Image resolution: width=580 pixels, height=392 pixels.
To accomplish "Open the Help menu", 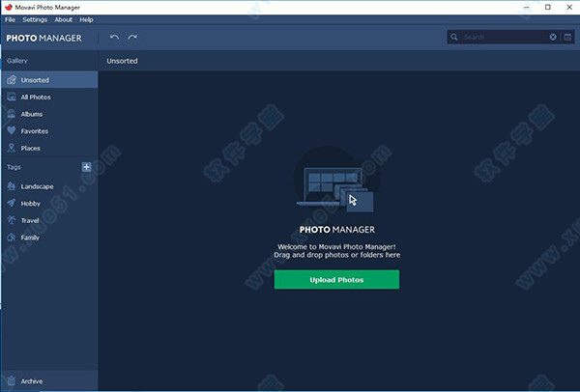I will pyautogui.click(x=87, y=19).
